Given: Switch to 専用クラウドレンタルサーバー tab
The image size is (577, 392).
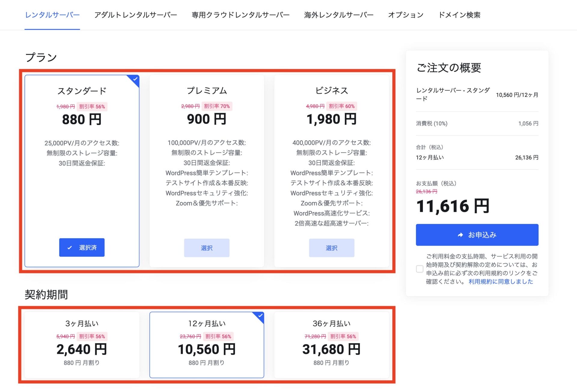Looking at the screenshot, I should 240,15.
